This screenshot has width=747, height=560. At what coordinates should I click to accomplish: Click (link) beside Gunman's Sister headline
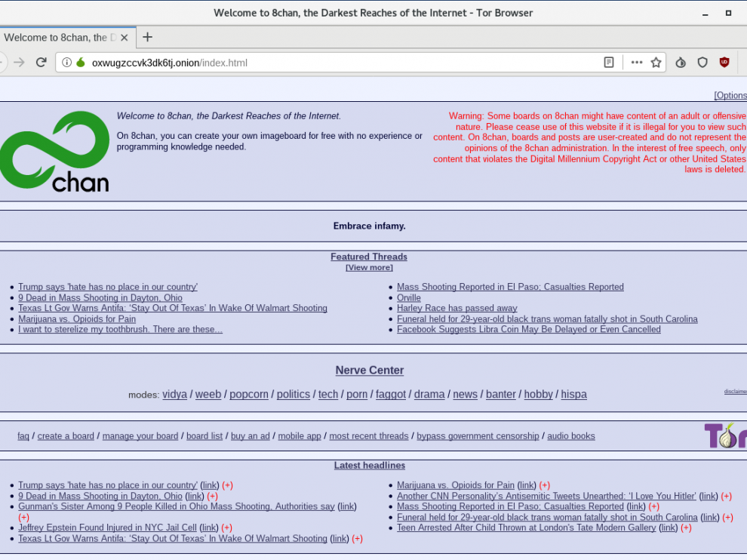pyautogui.click(x=347, y=506)
